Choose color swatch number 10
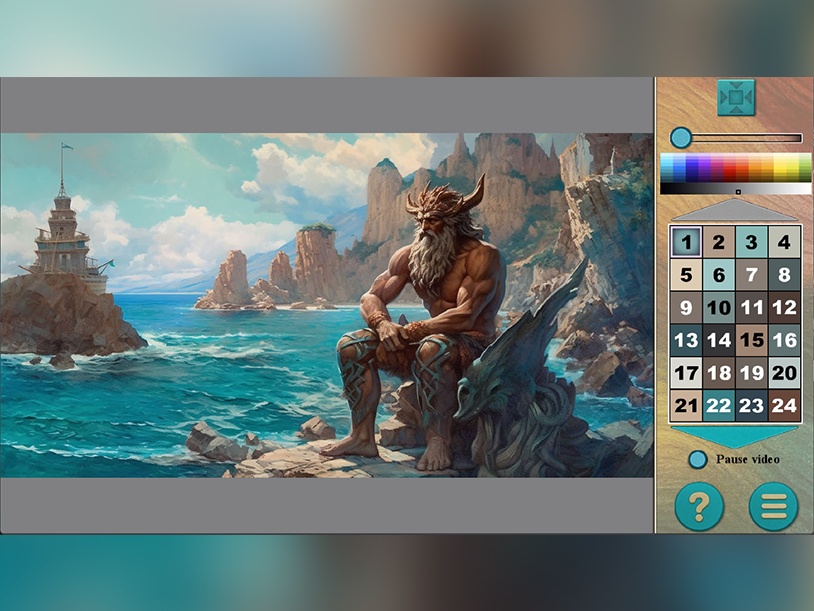Image resolution: width=814 pixels, height=611 pixels. pos(719,307)
